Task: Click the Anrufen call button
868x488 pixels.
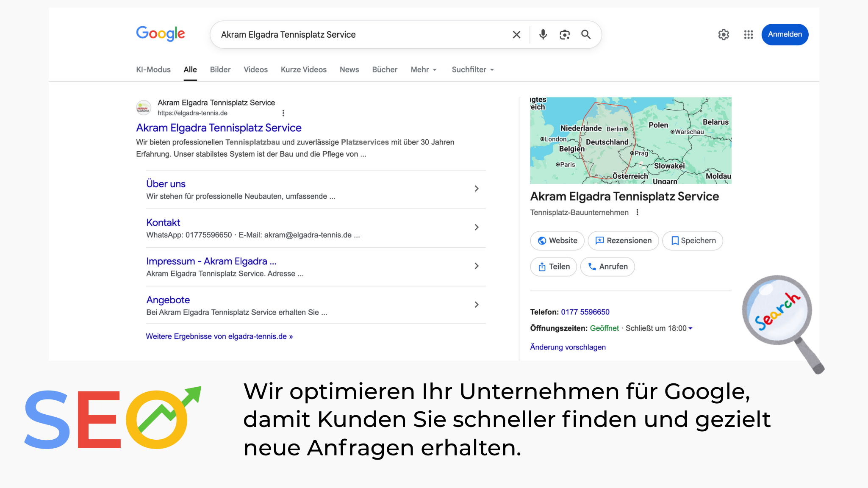Action: click(x=607, y=266)
